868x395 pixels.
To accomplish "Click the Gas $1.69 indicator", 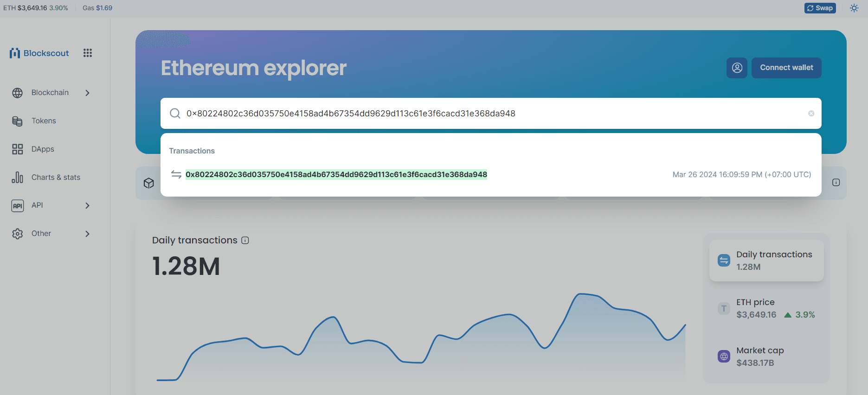I will coord(97,8).
